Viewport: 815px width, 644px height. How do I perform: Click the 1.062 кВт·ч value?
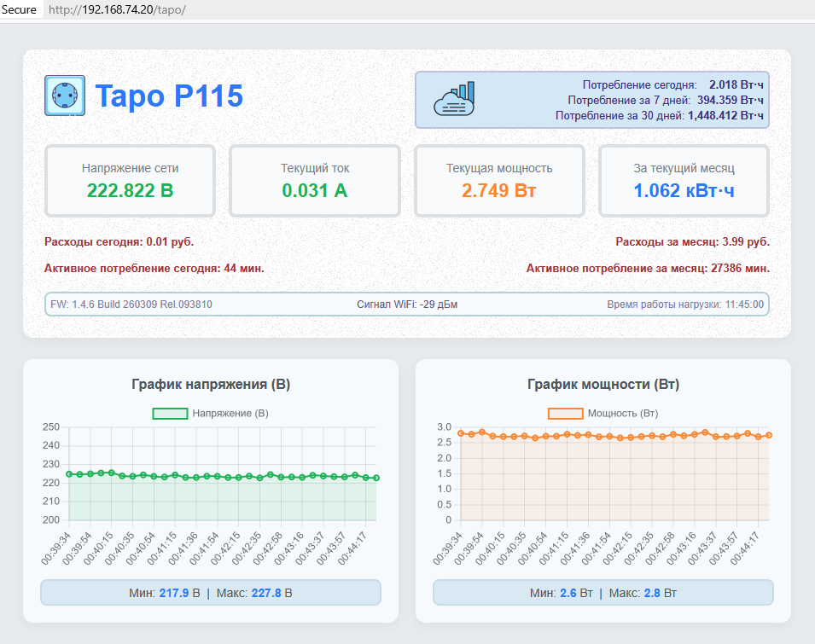684,190
